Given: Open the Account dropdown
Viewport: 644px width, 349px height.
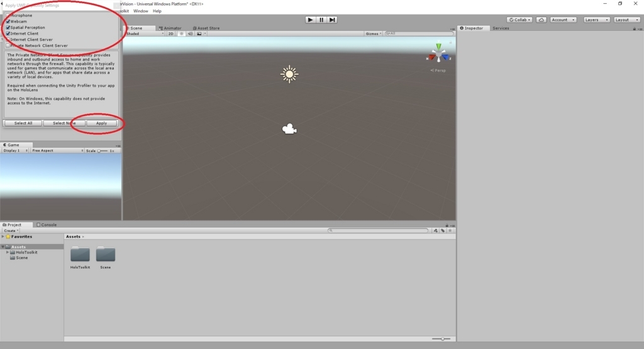Looking at the screenshot, I should (563, 19).
